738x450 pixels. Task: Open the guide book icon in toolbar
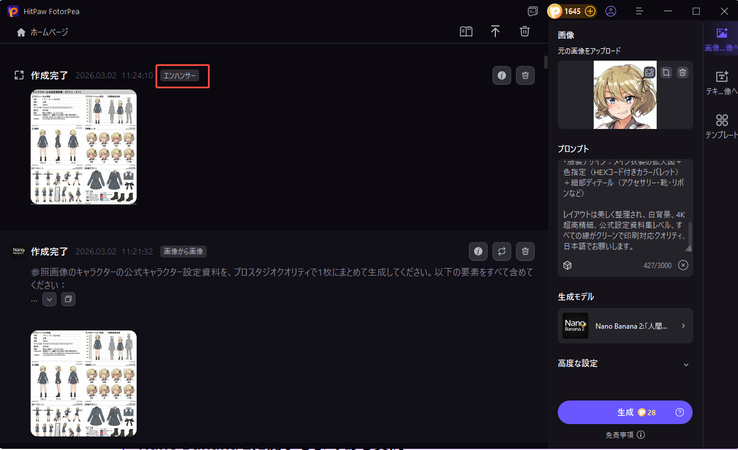pos(466,32)
